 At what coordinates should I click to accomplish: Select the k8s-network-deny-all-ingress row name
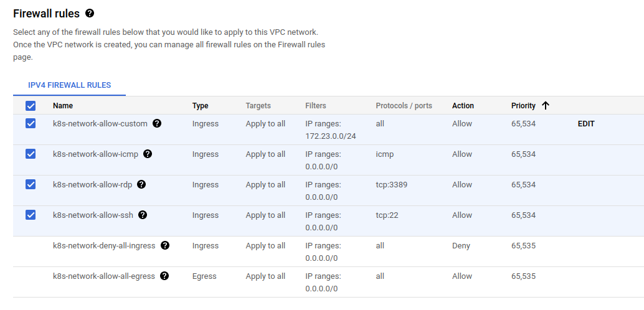pyautogui.click(x=104, y=245)
